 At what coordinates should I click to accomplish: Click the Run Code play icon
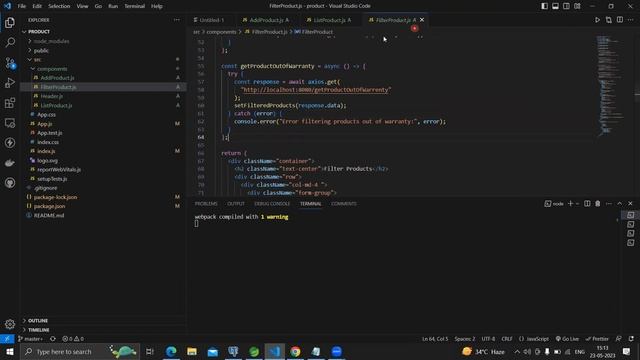click(x=597, y=20)
